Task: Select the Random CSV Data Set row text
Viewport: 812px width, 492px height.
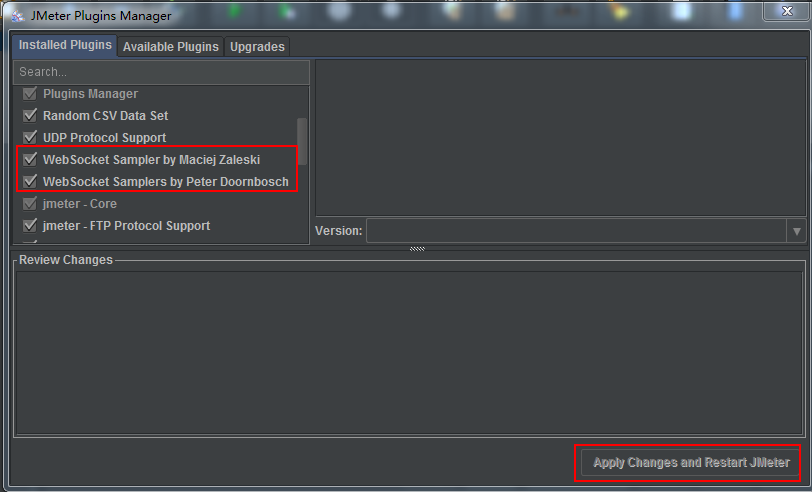Action: pos(106,115)
